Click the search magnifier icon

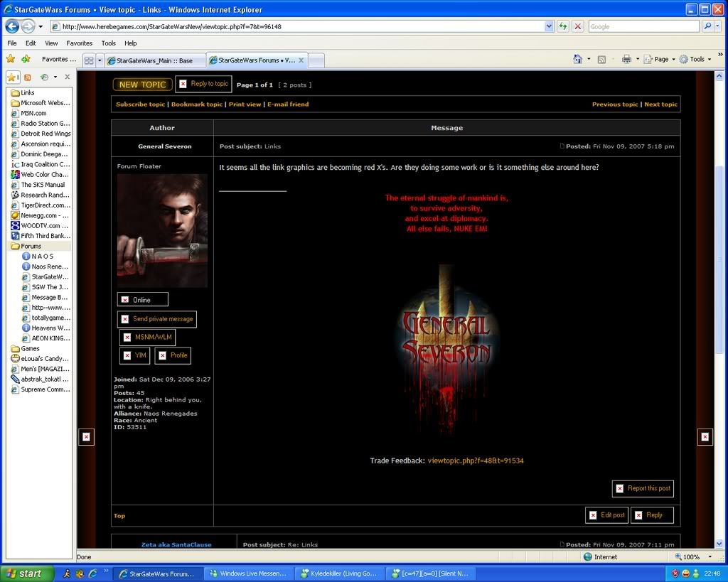(x=708, y=26)
